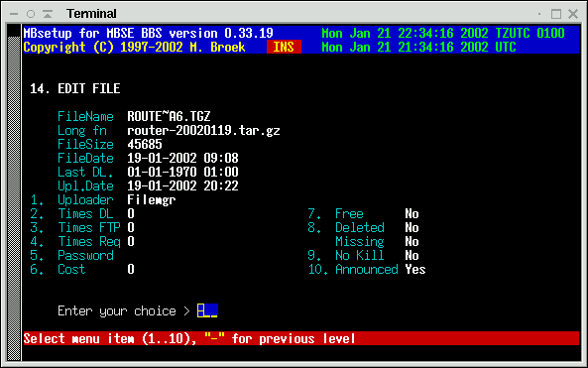
Task: Click the Long fn label
Action: click(x=82, y=131)
